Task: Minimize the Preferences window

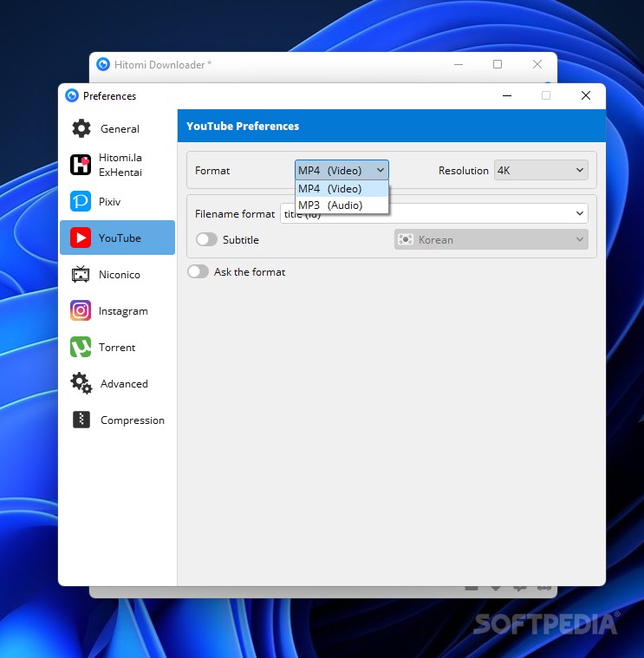Action: pyautogui.click(x=507, y=95)
